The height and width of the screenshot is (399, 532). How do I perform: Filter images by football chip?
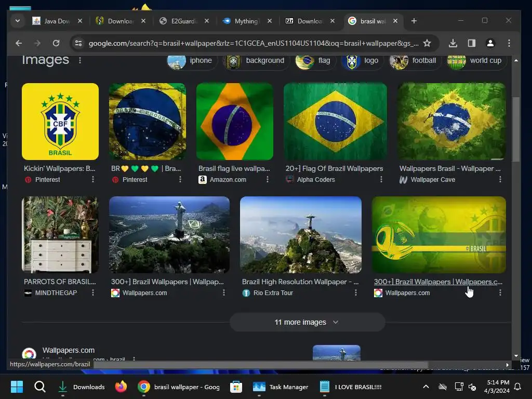pyautogui.click(x=415, y=61)
